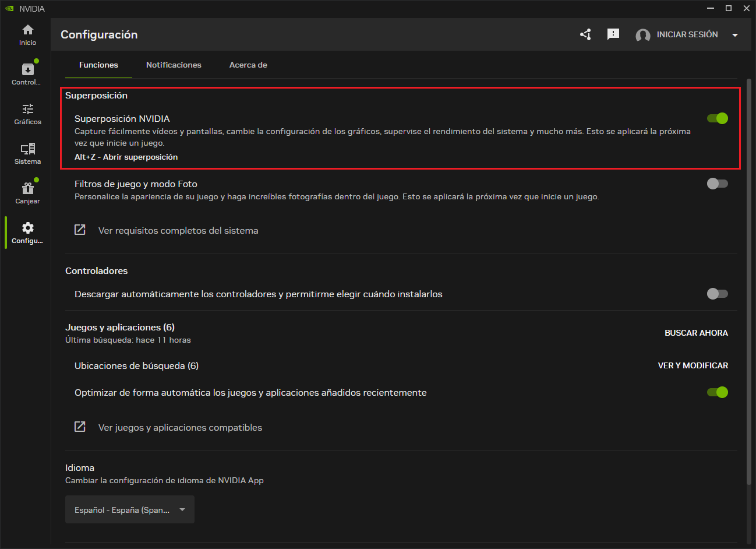Turn off automatic game optimization toggle

pos(718,392)
